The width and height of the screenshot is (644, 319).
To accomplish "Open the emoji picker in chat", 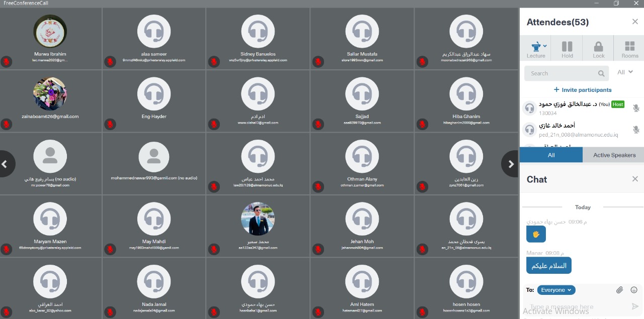I will click(634, 290).
